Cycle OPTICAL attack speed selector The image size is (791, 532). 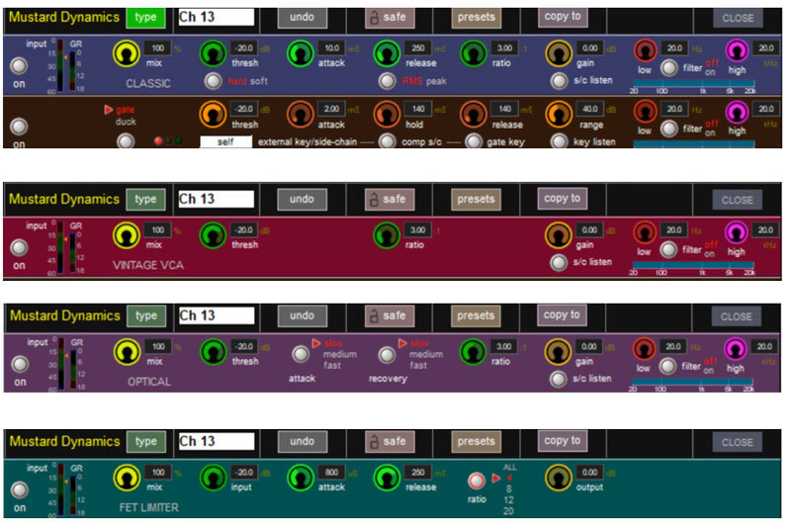tap(301, 354)
